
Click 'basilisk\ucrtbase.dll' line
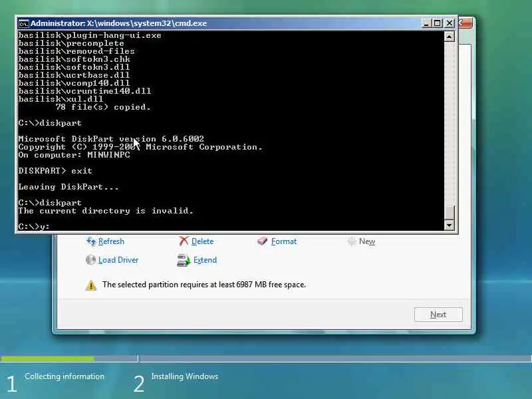pos(74,75)
